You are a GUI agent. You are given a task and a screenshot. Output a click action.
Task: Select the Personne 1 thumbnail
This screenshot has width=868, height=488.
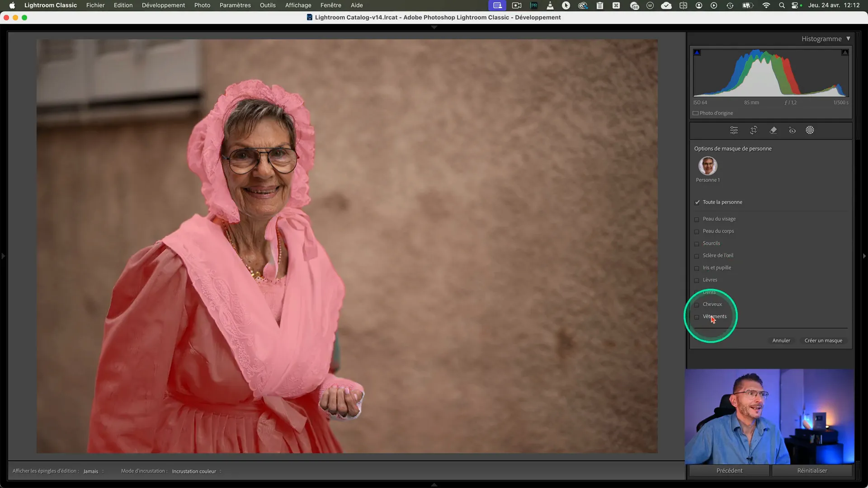click(708, 166)
